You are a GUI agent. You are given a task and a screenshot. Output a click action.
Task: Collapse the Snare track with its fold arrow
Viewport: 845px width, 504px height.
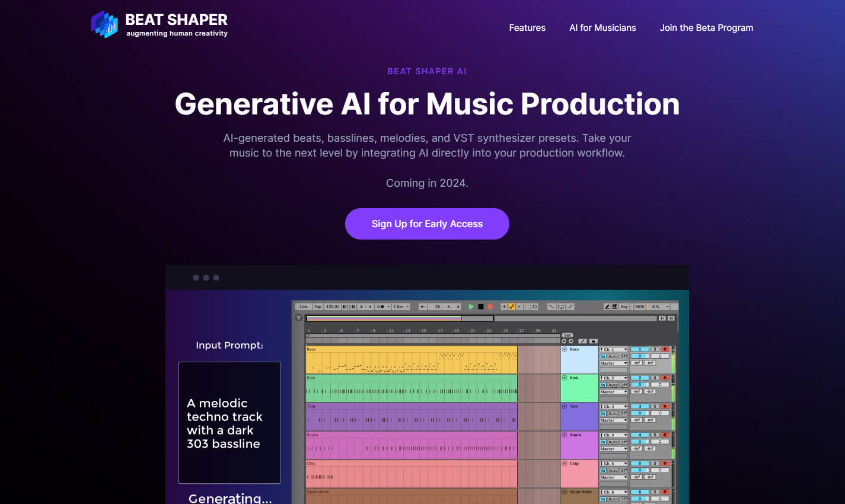(564, 435)
